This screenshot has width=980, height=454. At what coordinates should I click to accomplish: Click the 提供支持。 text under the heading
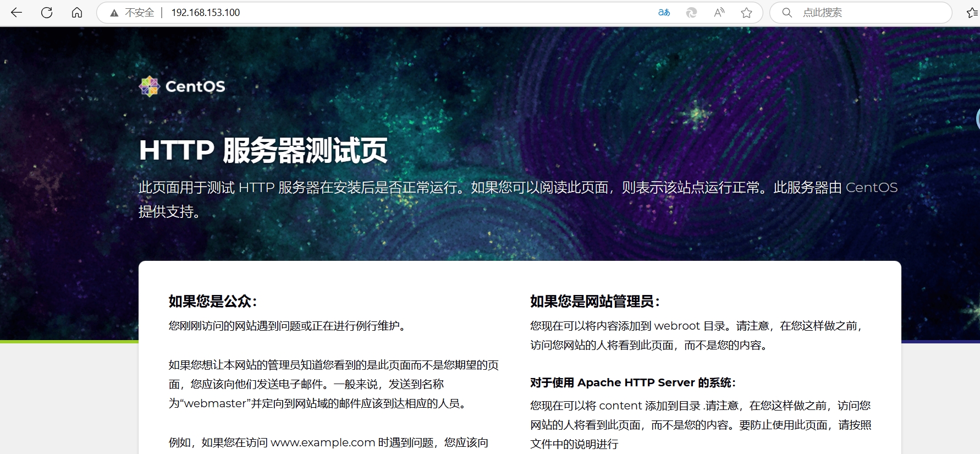pos(170,211)
